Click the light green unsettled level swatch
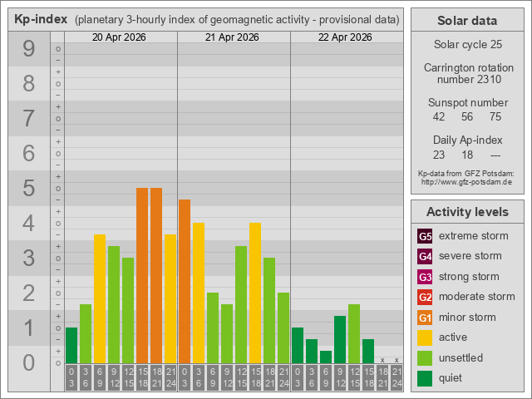Image resolution: width=532 pixels, height=399 pixels. 425,358
